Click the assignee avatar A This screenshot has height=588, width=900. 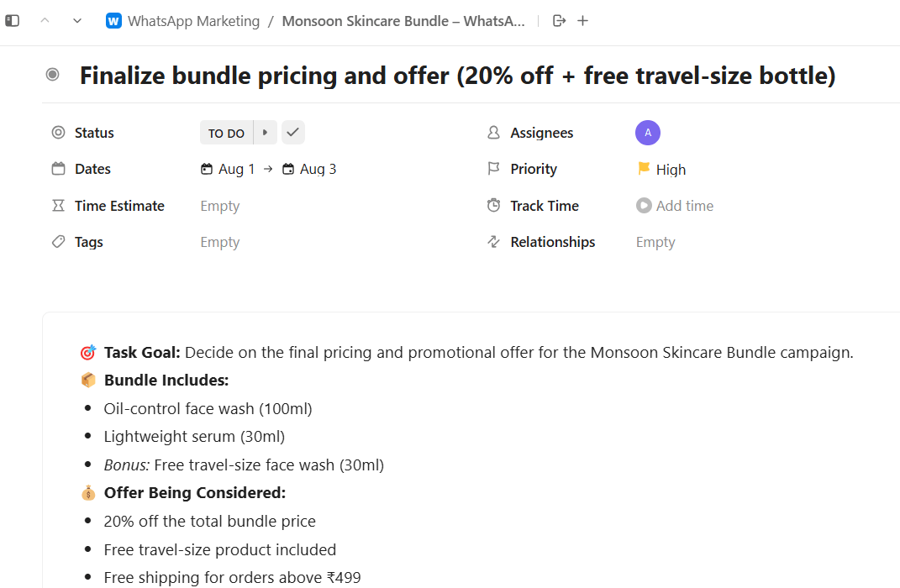647,133
